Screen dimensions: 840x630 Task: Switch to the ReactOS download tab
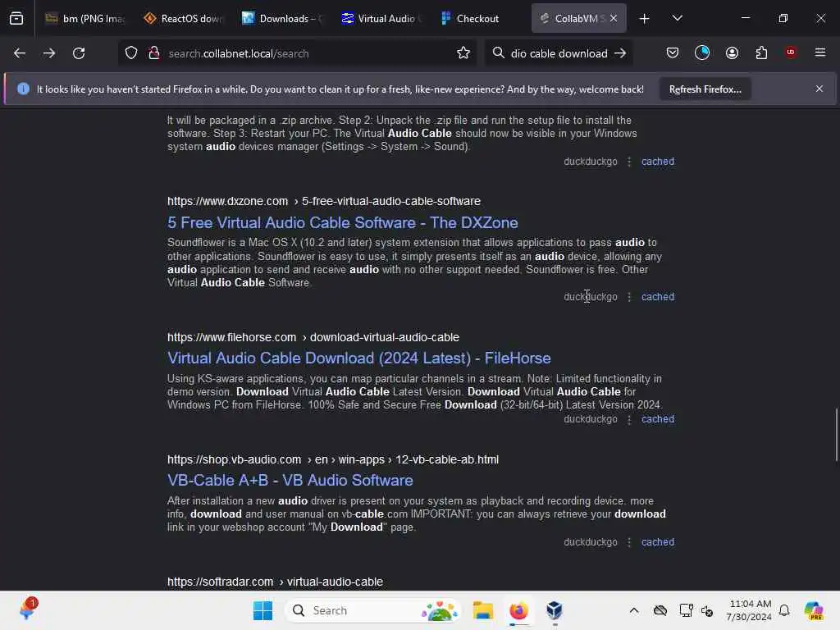(x=183, y=19)
